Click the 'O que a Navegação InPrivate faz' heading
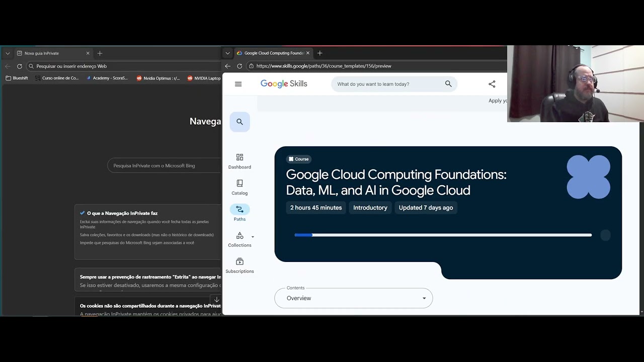644x362 pixels. [x=122, y=213]
